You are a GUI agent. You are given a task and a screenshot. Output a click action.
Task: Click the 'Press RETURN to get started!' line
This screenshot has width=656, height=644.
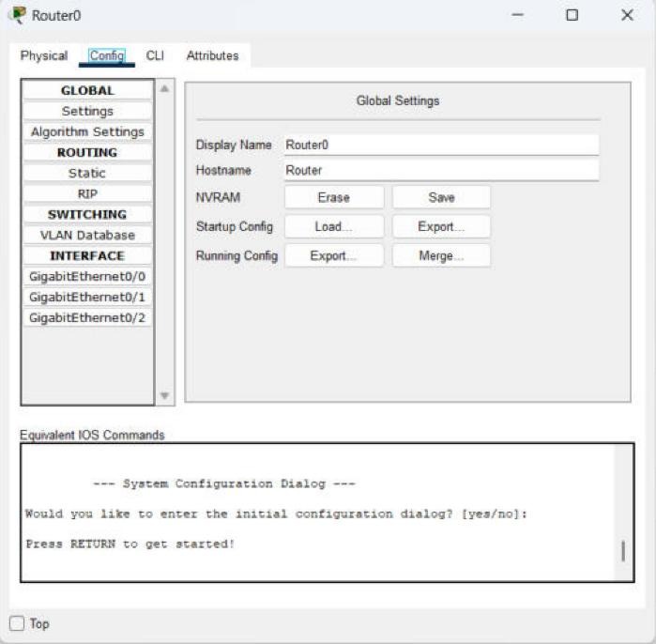(130, 544)
